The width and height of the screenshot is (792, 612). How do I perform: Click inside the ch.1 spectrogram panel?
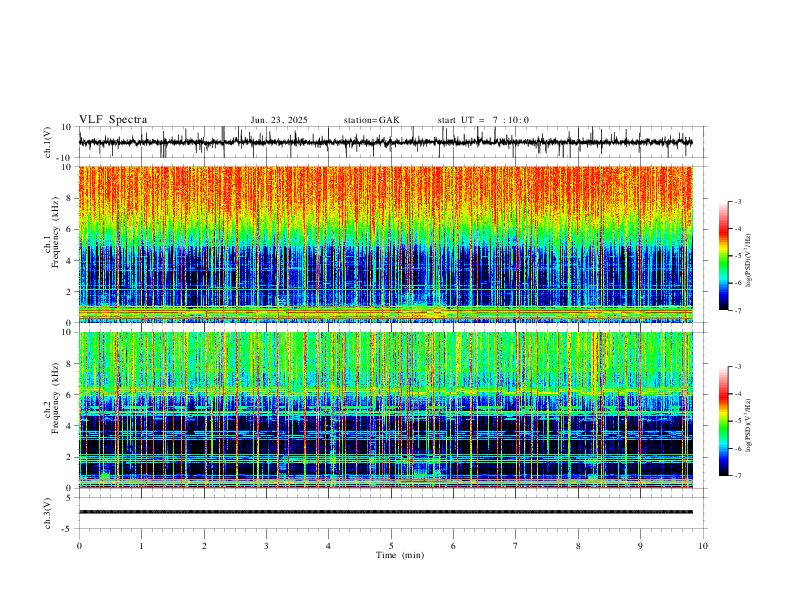click(385, 244)
